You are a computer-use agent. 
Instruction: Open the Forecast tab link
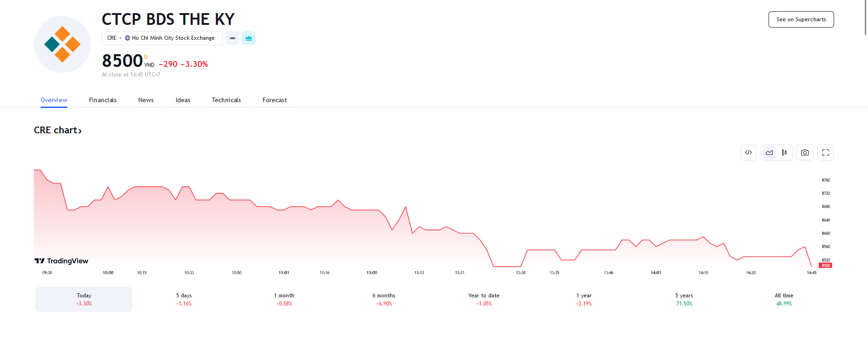click(274, 100)
